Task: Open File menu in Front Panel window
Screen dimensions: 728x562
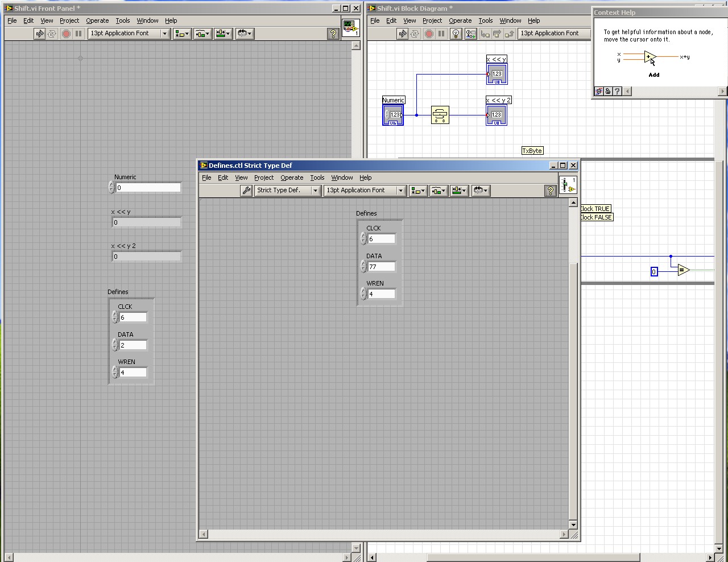Action: pyautogui.click(x=12, y=20)
